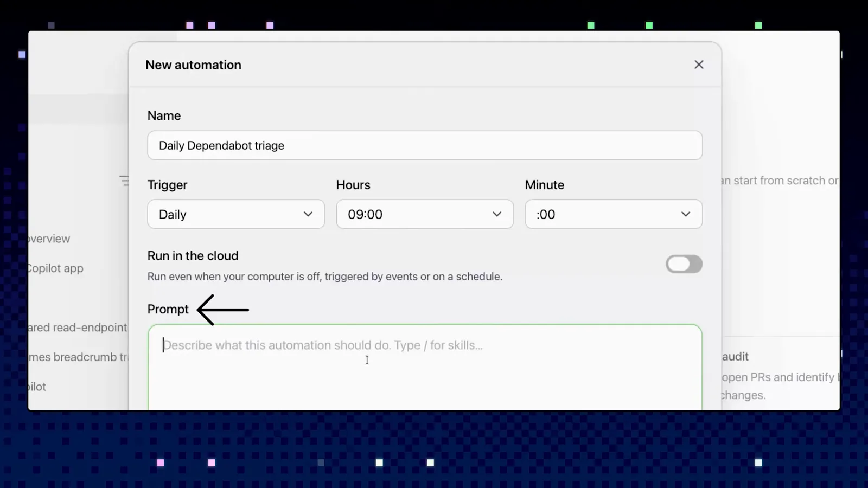
Task: Close the New automation dialog
Action: pyautogui.click(x=699, y=65)
